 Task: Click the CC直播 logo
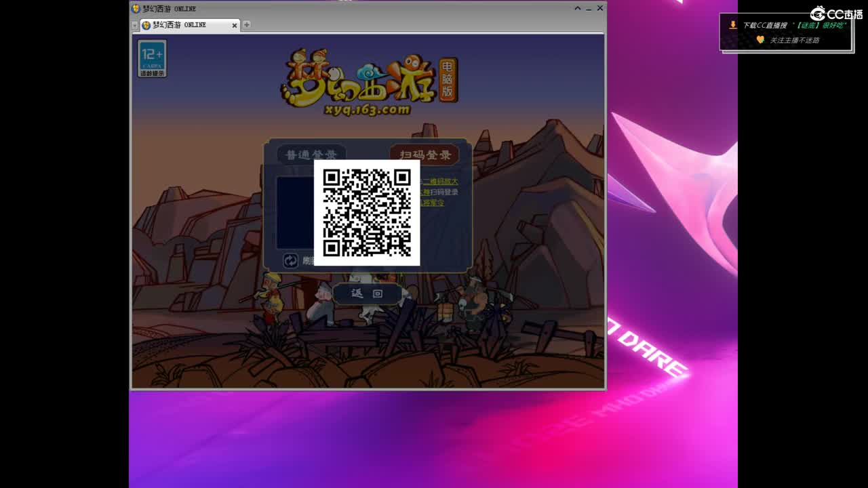tap(837, 14)
